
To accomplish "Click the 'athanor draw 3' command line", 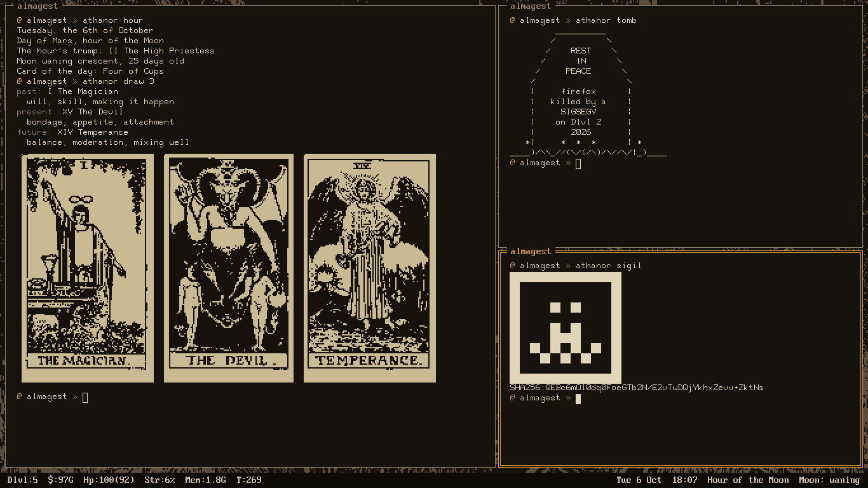I will coord(85,81).
